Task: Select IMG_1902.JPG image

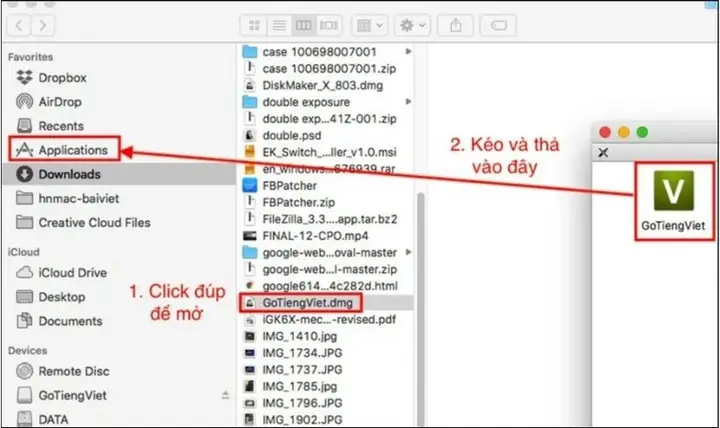Action: point(302,419)
